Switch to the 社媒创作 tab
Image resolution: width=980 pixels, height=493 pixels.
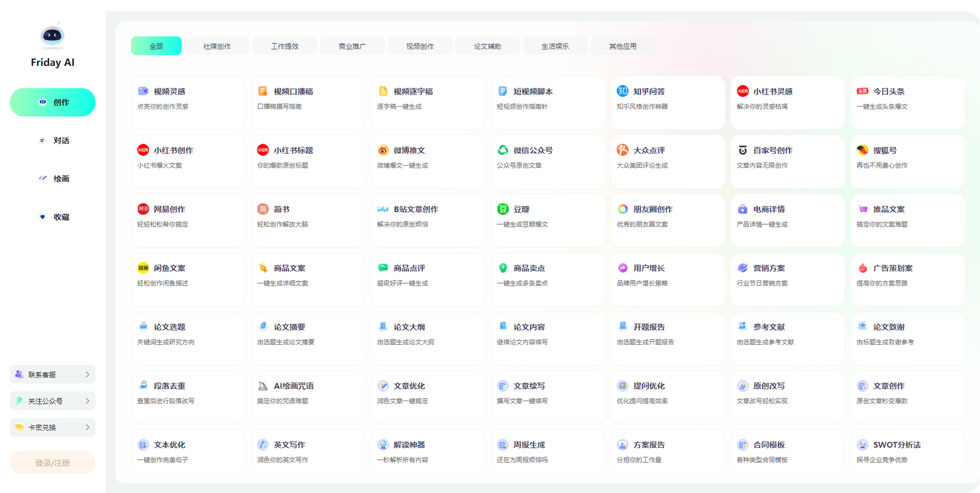217,46
